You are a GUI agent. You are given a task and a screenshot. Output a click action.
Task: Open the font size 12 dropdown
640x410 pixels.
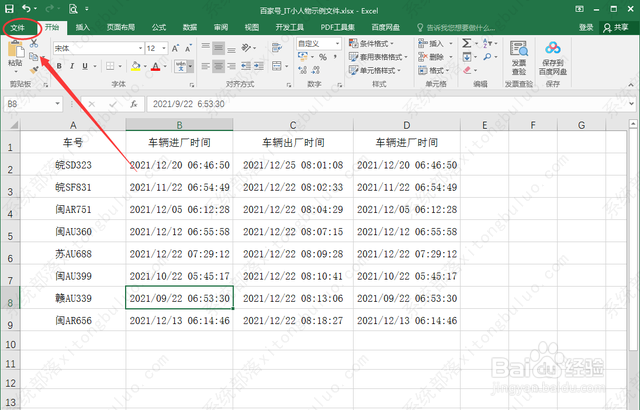coord(164,48)
